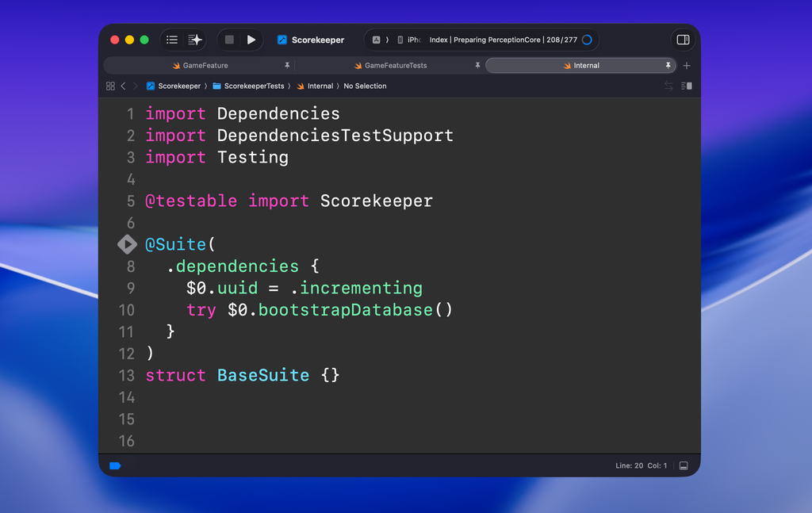812x513 pixels.
Task: Toggle the bottom debug area
Action: tap(684, 465)
